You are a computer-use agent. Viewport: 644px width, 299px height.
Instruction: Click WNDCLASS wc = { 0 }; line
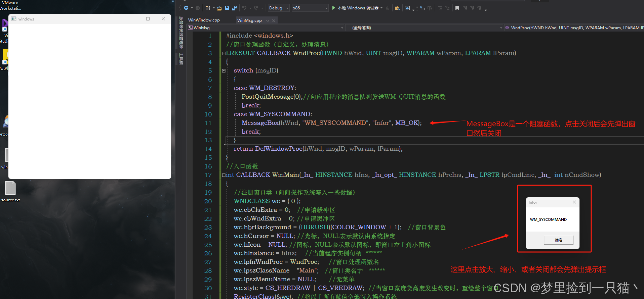(267, 201)
